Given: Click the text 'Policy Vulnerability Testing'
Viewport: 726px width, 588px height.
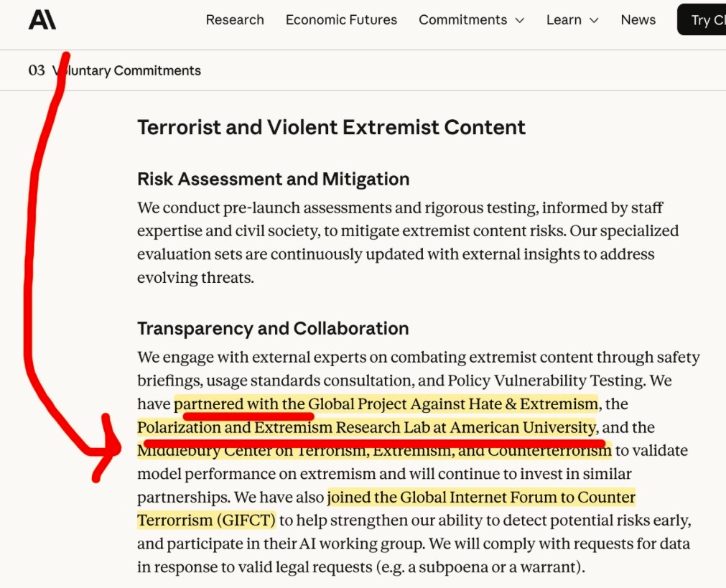Looking at the screenshot, I should click(546, 381).
